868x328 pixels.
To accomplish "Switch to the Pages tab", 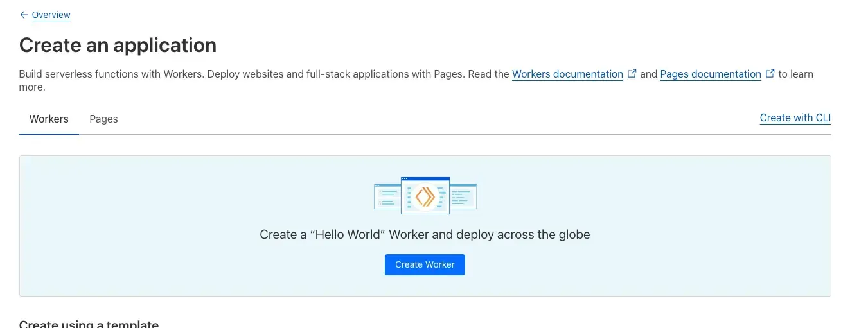I will click(x=103, y=119).
